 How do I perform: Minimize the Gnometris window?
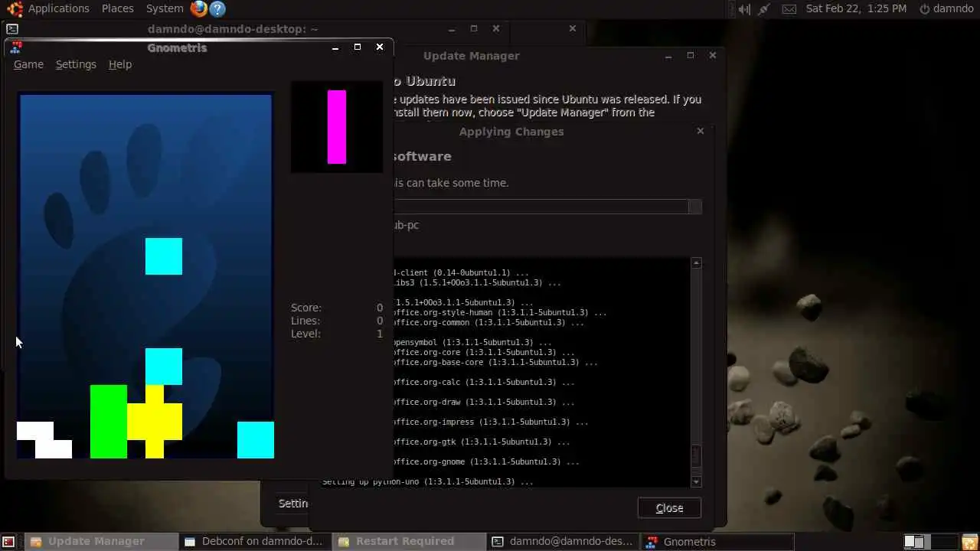[x=335, y=47]
